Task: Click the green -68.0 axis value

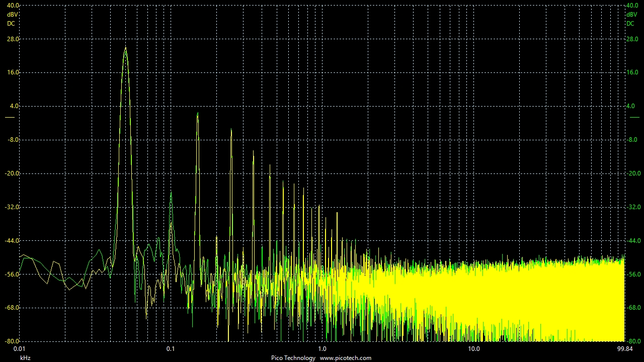Action: pos(633,308)
